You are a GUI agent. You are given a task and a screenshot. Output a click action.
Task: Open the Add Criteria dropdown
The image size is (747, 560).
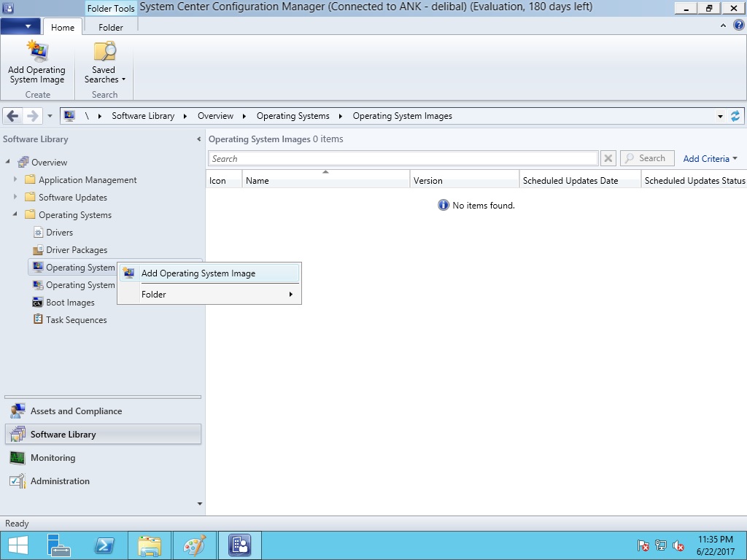click(x=710, y=159)
